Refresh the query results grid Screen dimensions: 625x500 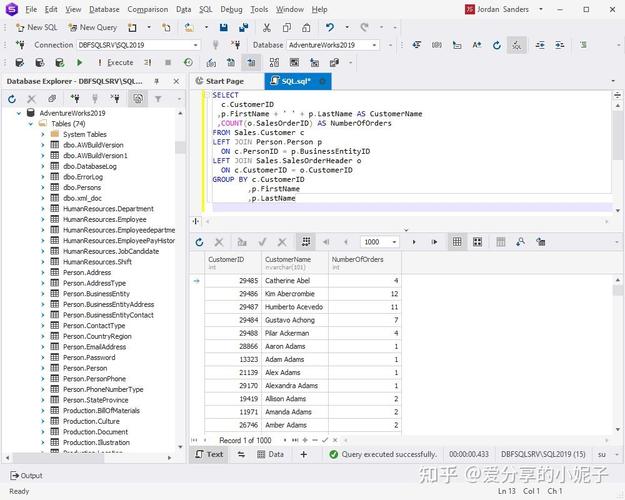(x=199, y=241)
